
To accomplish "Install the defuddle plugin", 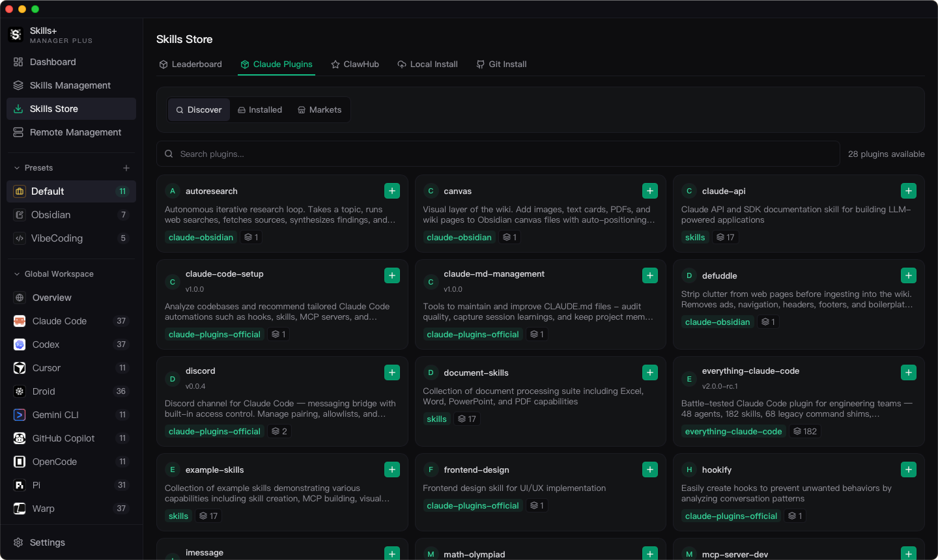I will [x=909, y=275].
